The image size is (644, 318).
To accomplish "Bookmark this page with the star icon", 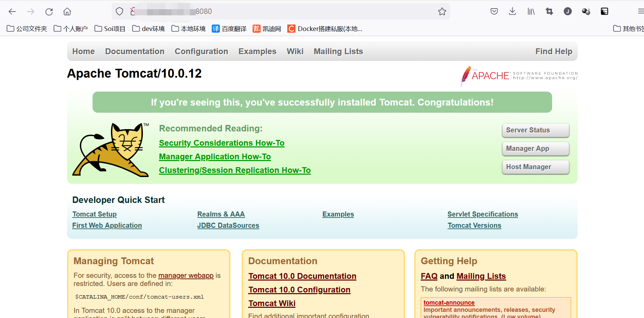I will [442, 12].
